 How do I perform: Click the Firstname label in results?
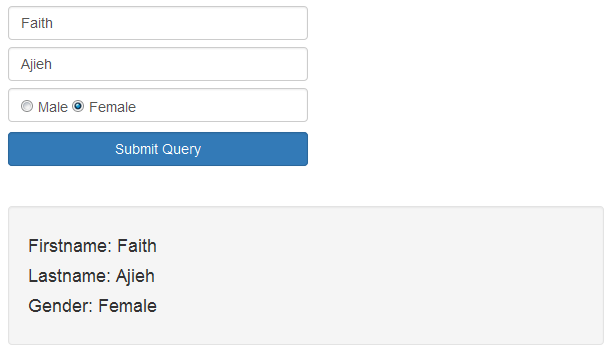(70, 246)
